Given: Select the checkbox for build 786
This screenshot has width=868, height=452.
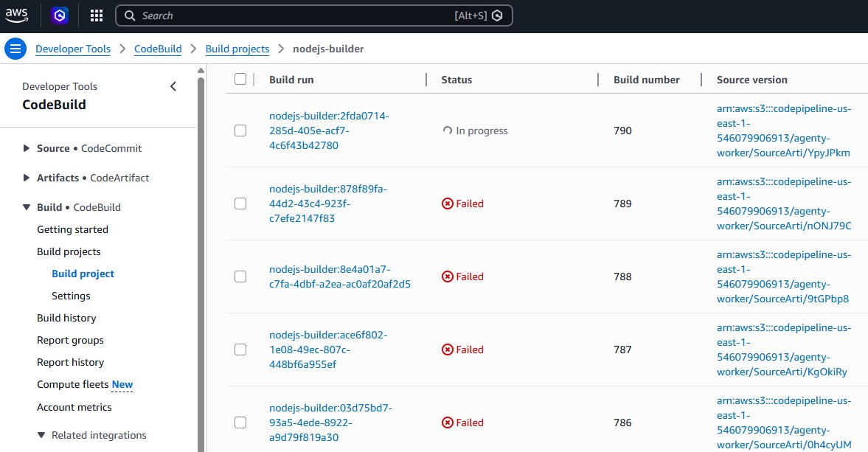Looking at the screenshot, I should point(240,423).
